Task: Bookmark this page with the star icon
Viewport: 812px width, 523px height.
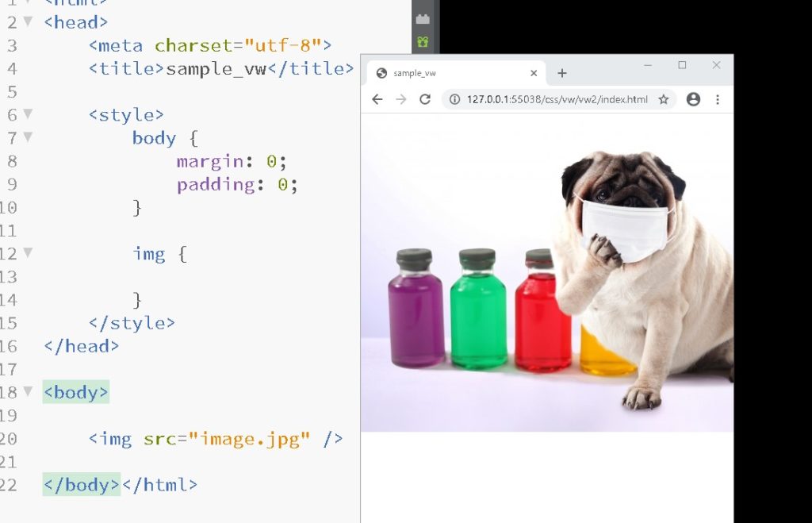Action: (664, 99)
